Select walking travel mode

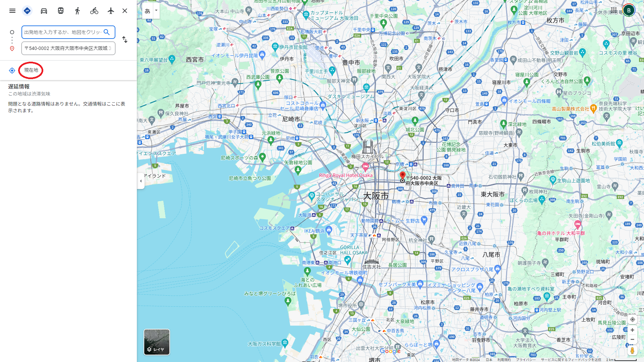click(77, 11)
